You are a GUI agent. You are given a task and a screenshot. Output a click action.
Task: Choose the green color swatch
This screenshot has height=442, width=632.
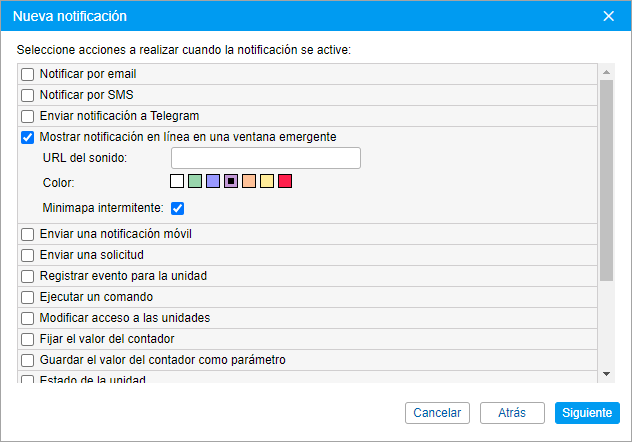click(195, 181)
